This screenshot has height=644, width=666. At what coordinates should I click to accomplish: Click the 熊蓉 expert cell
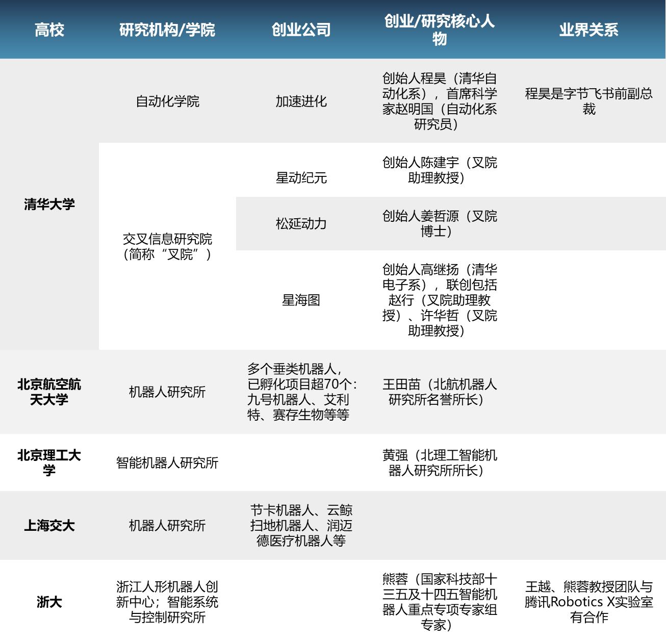[x=440, y=602]
